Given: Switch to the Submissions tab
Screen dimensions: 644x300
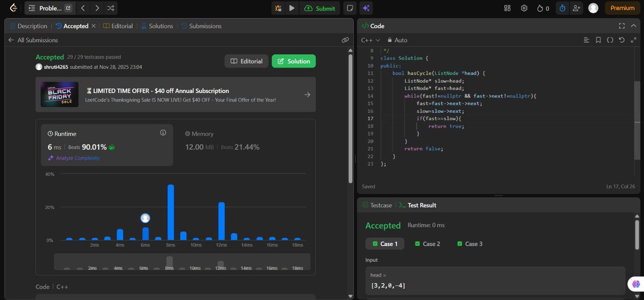Looking at the screenshot, I should pos(201,26).
